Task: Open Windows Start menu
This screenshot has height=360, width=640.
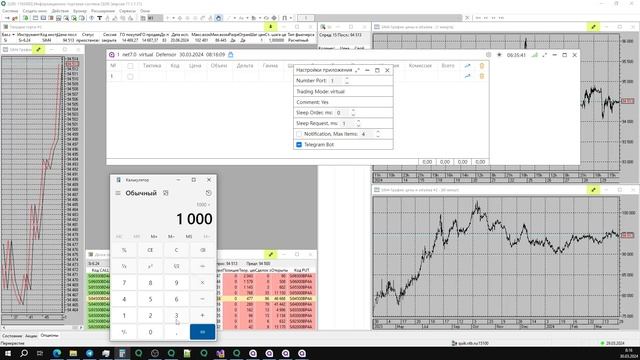Action: pyautogui.click(x=8, y=353)
